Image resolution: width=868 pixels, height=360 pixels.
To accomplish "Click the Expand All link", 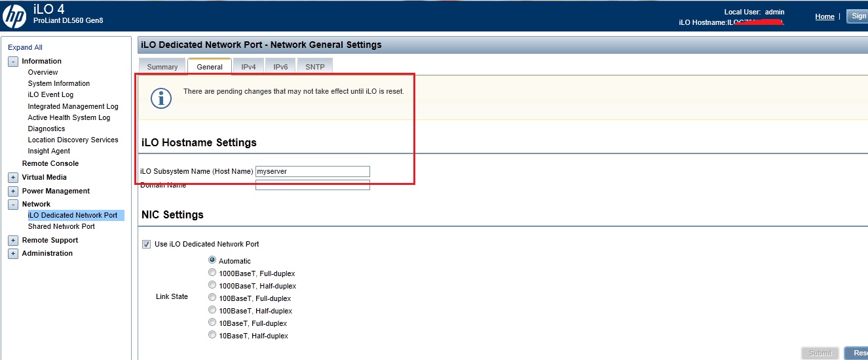I will [25, 47].
